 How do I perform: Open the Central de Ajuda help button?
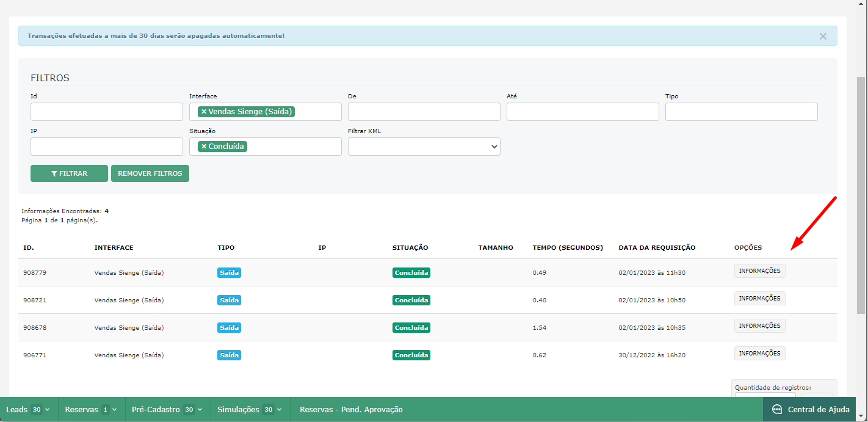point(809,410)
